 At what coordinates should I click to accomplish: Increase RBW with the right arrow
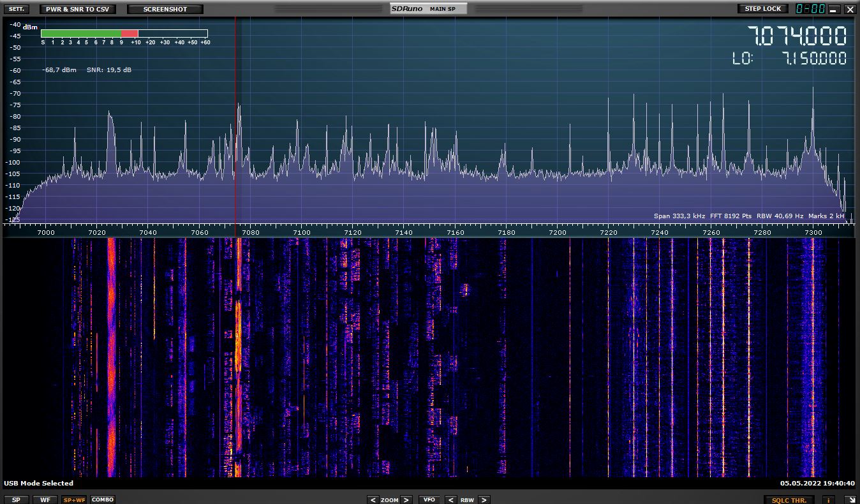point(484,500)
